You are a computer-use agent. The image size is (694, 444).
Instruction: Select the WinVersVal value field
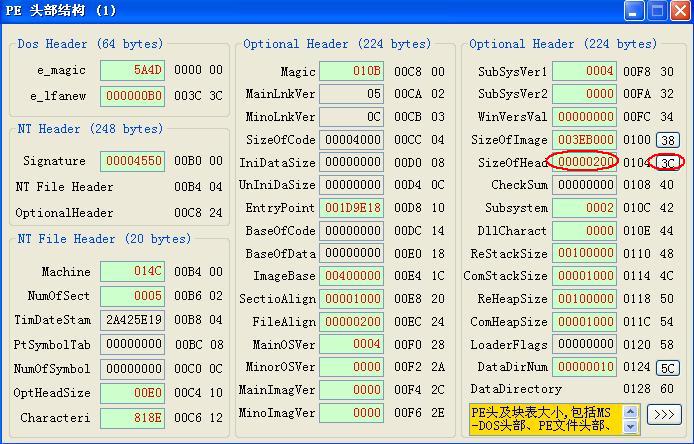point(584,117)
